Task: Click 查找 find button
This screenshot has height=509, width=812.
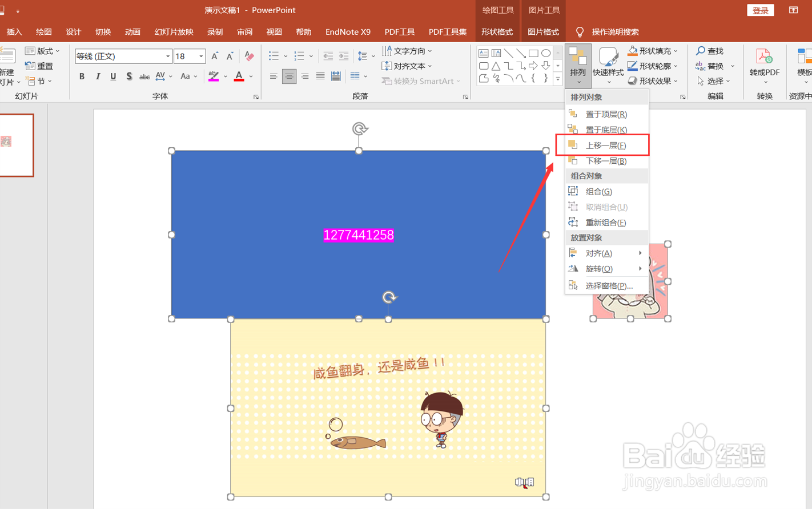Action: (710, 51)
